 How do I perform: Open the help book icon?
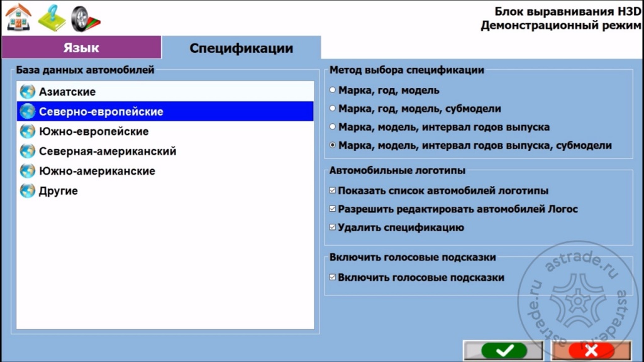click(52, 18)
